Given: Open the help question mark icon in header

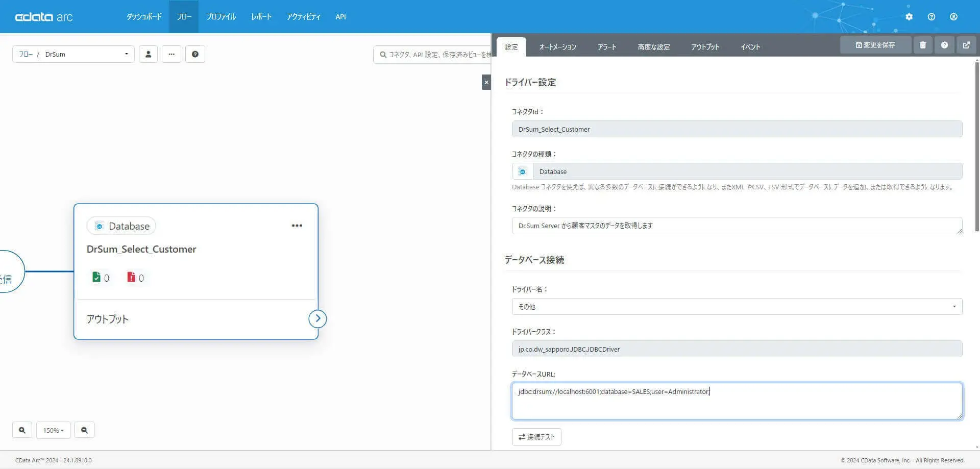Looking at the screenshot, I should [x=932, y=17].
